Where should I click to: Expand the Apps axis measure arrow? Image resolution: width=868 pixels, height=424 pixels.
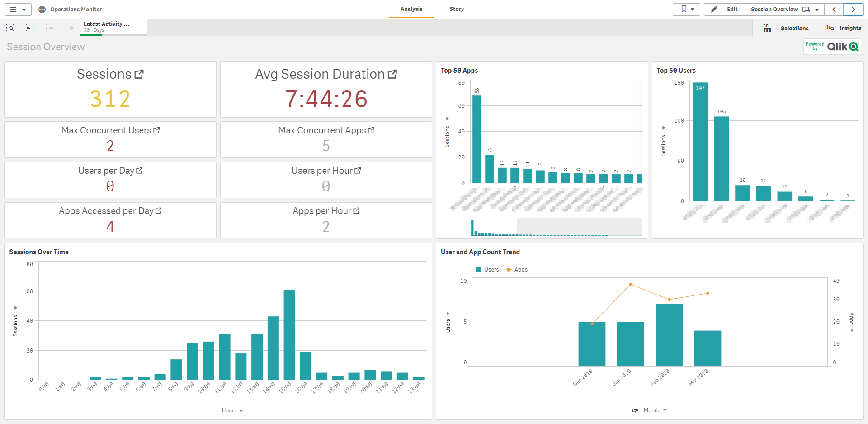pos(852,330)
